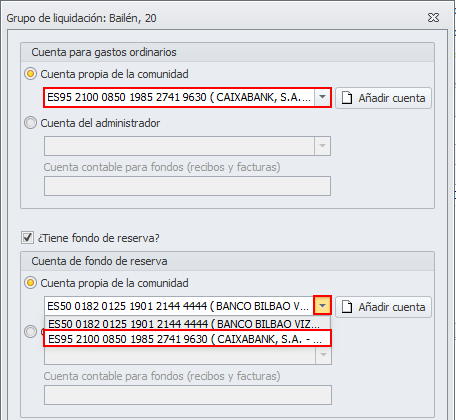Open the gastos ordinarios account dropdown arrow
This screenshot has height=420, width=456.
[322, 97]
